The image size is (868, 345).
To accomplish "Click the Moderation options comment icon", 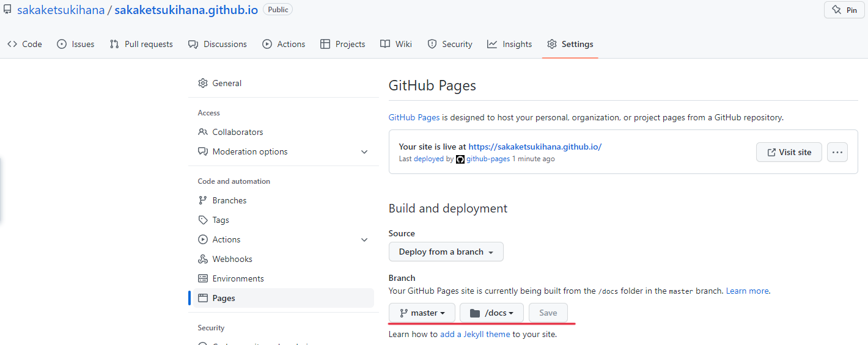I will coord(203,151).
